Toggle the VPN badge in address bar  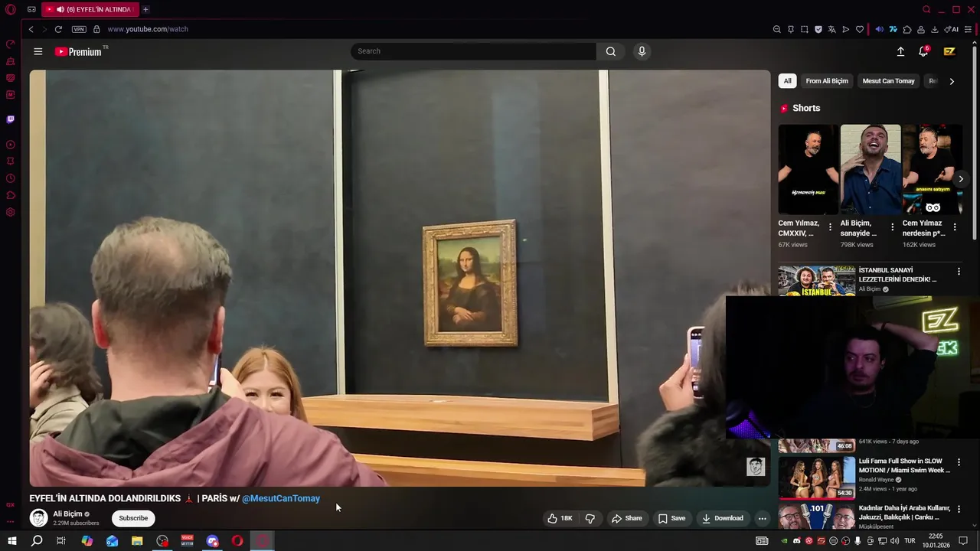click(x=79, y=29)
